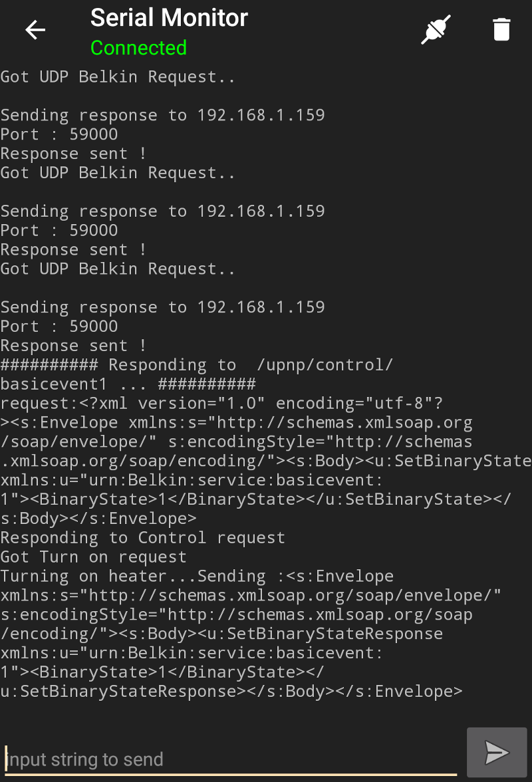
Task: Clear the log with the trash icon
Action: [x=501, y=30]
